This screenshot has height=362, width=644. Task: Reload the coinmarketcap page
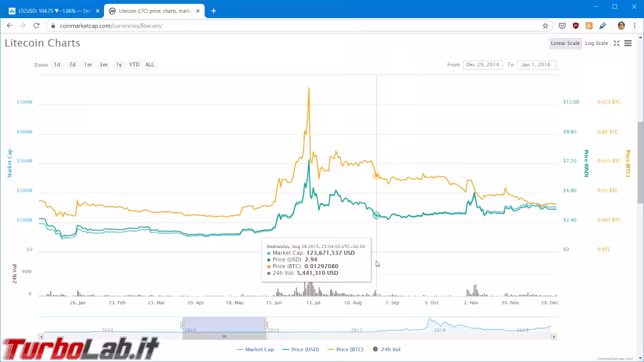point(36,25)
